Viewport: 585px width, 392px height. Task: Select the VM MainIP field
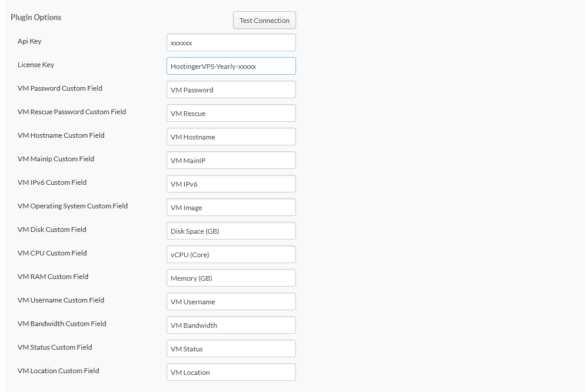click(231, 160)
